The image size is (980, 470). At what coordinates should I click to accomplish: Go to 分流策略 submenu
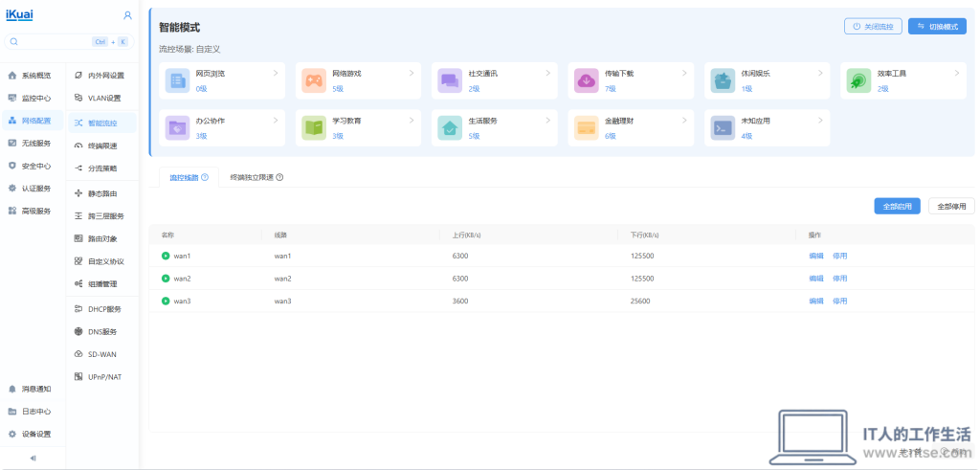click(102, 168)
